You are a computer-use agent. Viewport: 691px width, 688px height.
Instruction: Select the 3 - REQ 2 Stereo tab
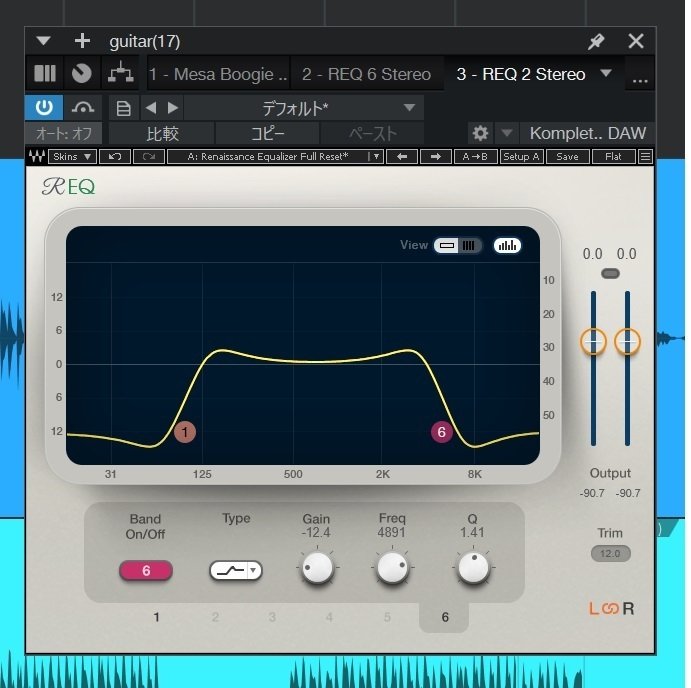click(521, 74)
